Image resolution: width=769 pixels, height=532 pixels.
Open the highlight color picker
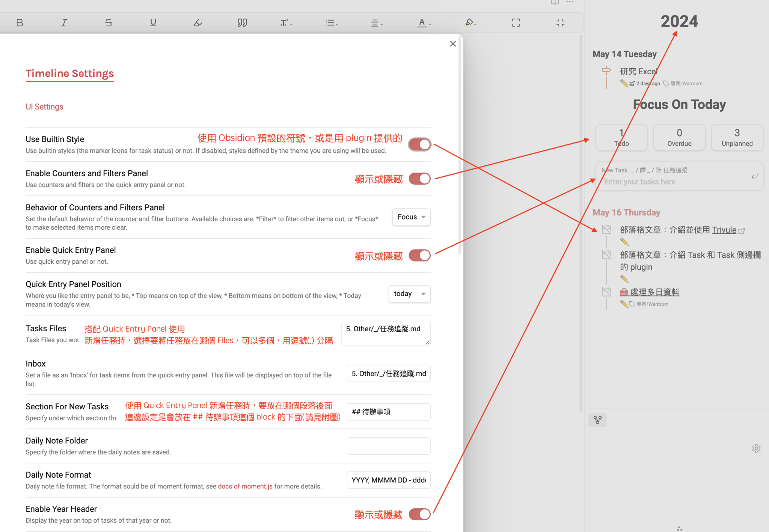pos(470,23)
